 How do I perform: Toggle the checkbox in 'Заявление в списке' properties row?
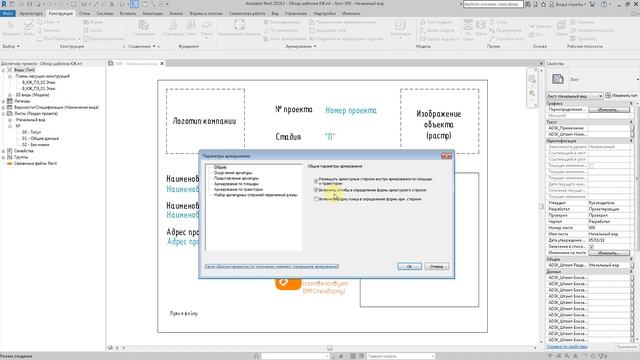(x=591, y=247)
